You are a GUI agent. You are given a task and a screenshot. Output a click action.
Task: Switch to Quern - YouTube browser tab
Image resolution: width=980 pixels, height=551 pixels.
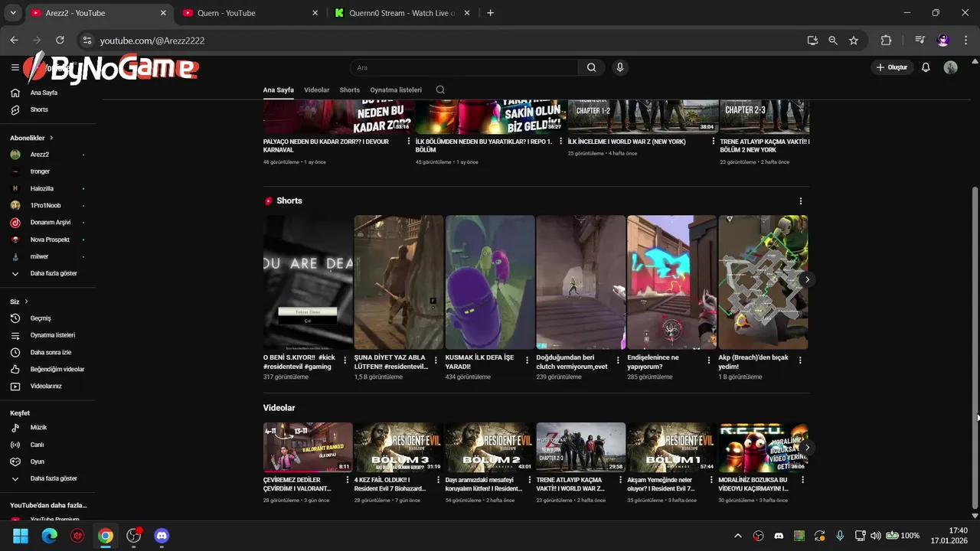pyautogui.click(x=250, y=13)
